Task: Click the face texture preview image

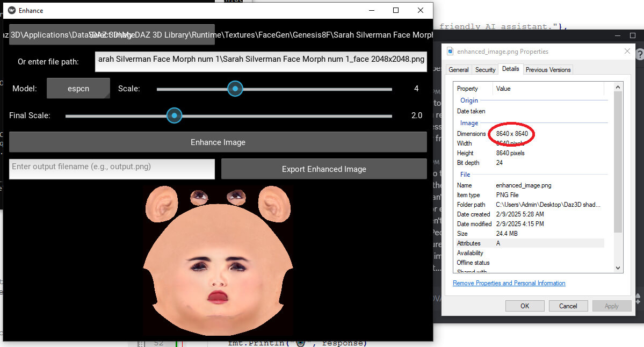Action: coord(218,261)
